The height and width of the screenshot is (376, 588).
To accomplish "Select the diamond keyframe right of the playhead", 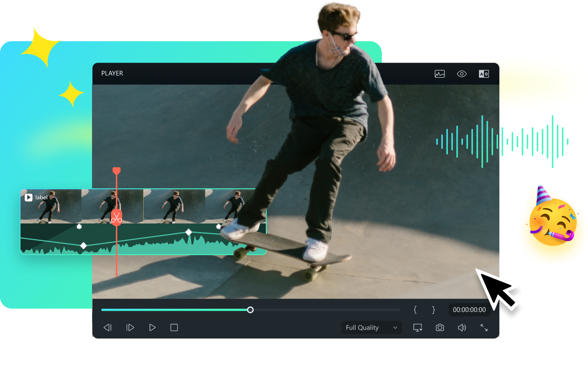I will tap(188, 232).
